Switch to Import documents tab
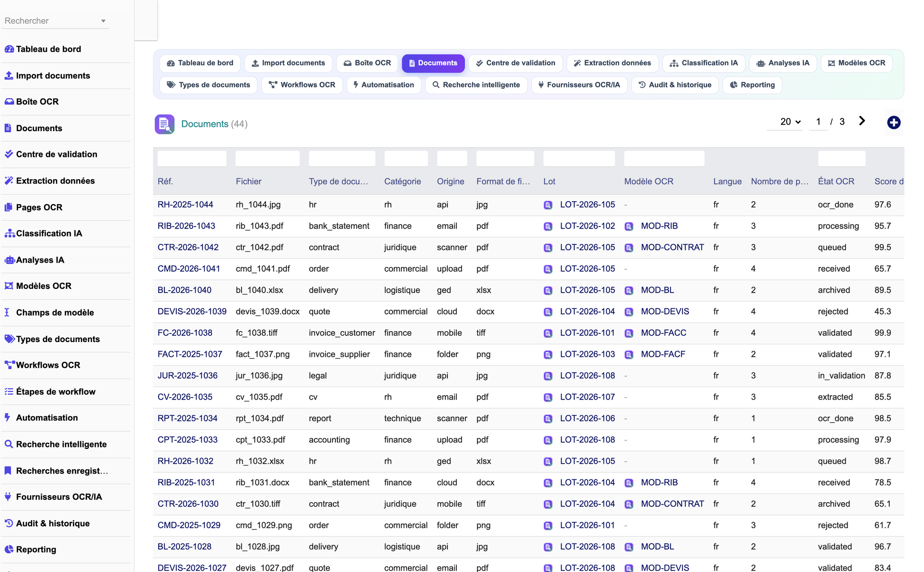Screen dimensions: 924x572 pos(288,63)
